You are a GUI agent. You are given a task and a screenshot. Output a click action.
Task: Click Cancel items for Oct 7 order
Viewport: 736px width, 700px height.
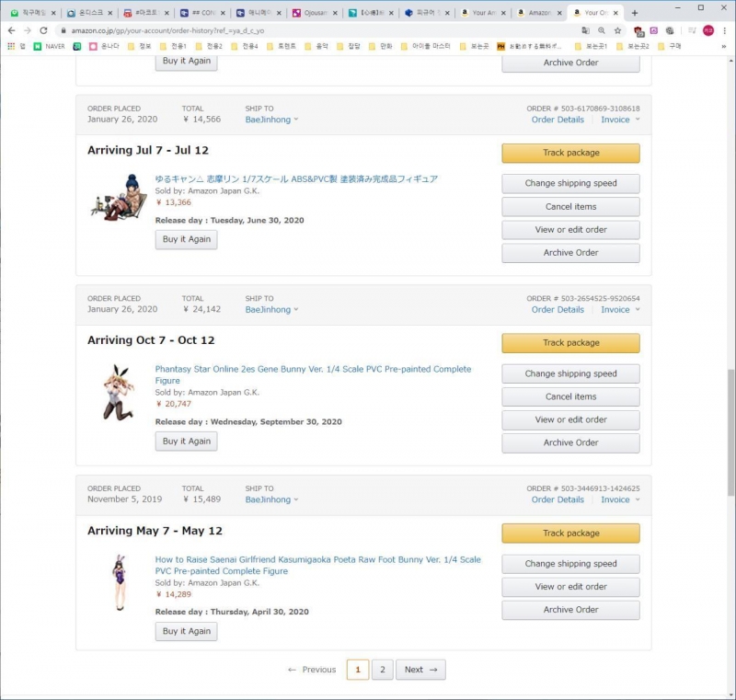tap(570, 396)
